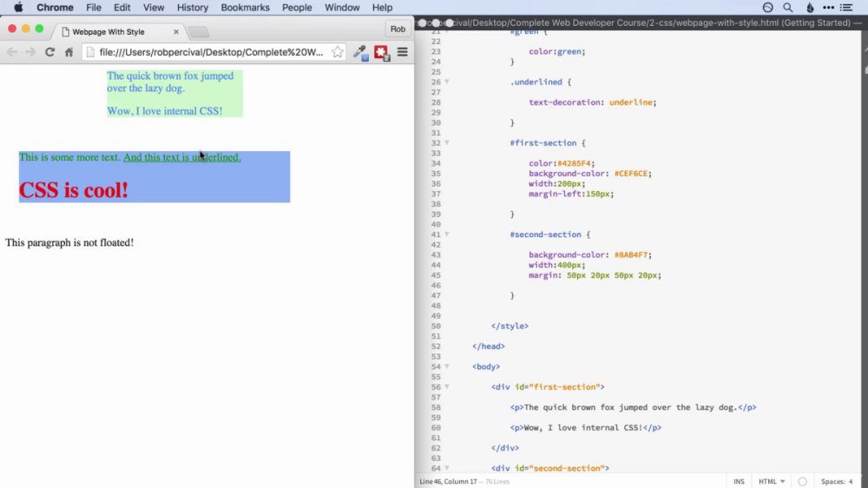
Task: Collapse the .underlined rule at line 26
Action: 447,82
